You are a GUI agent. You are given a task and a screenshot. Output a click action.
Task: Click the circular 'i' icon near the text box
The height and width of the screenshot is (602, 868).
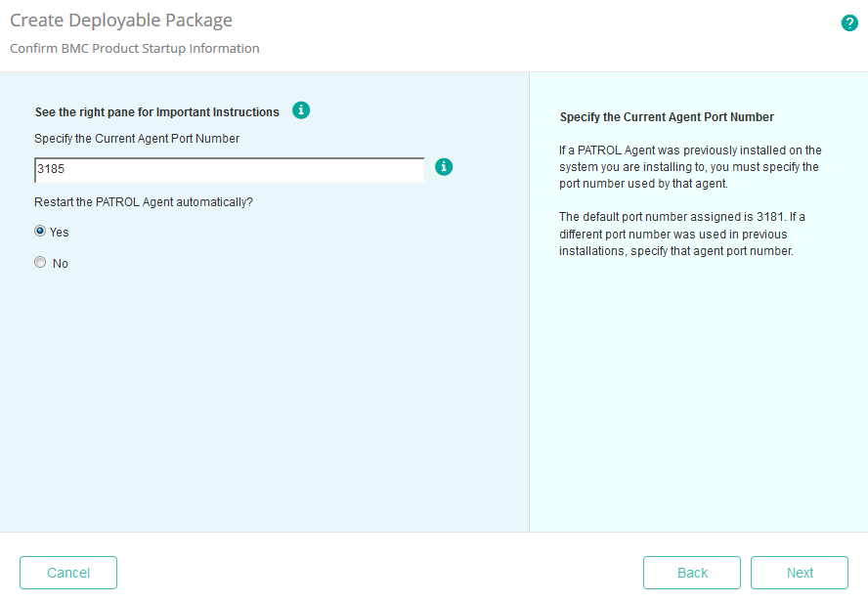[x=444, y=166]
